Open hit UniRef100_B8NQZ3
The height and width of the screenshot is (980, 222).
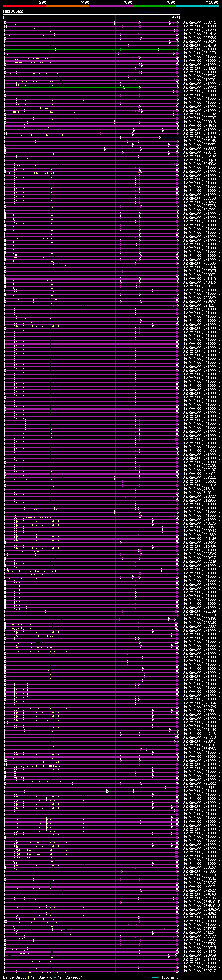(x=199, y=160)
